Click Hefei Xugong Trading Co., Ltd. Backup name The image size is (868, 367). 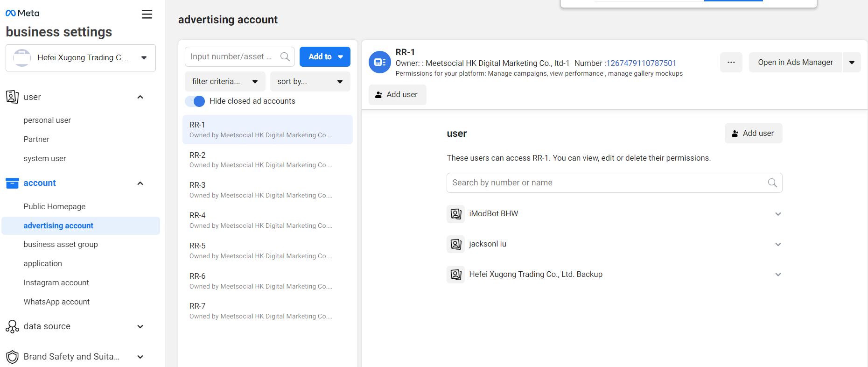(x=536, y=275)
